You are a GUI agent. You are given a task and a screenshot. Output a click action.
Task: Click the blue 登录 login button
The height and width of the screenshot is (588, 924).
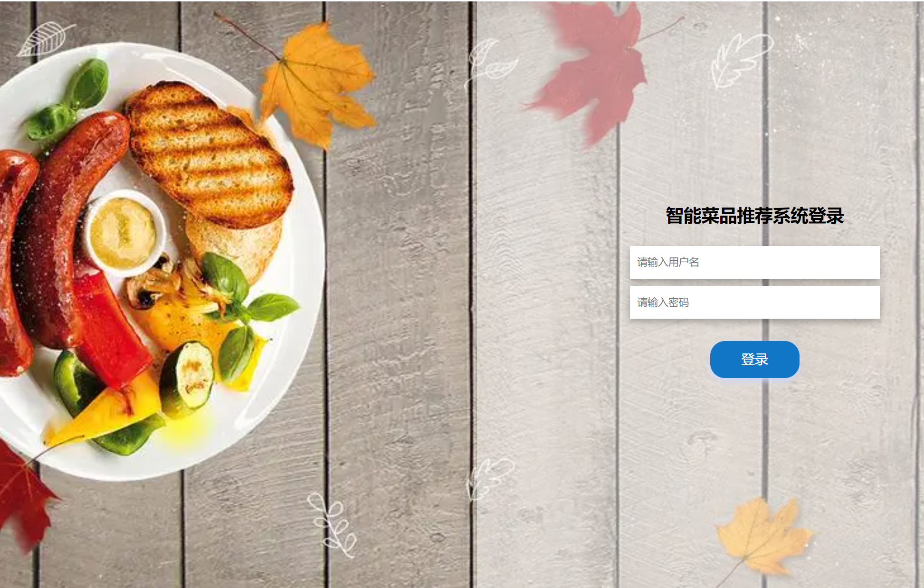[754, 360]
